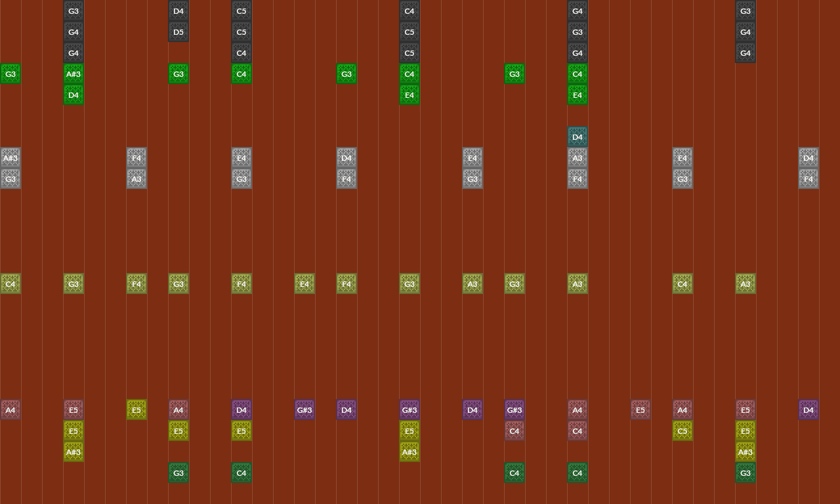This screenshot has width=840, height=504.
Task: Select light gray A3 directly below teal D4
Action: point(577,158)
